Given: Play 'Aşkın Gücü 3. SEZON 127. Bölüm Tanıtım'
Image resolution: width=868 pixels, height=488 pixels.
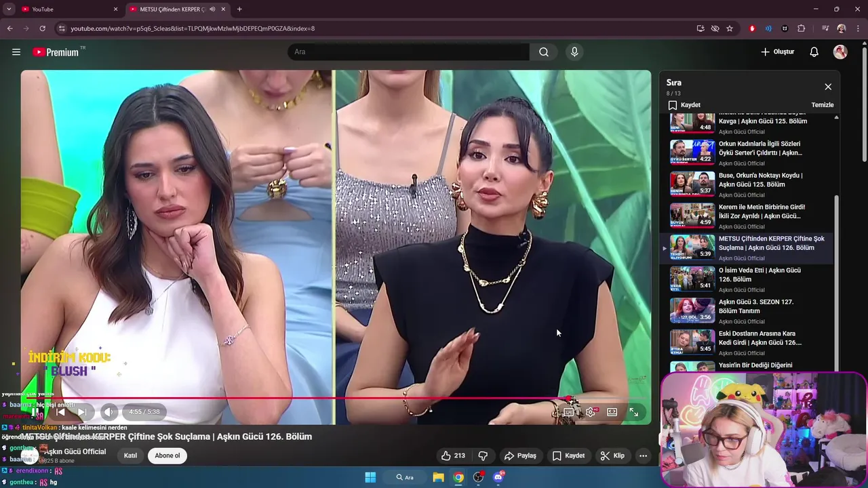Looking at the screenshot, I should click(750, 310).
